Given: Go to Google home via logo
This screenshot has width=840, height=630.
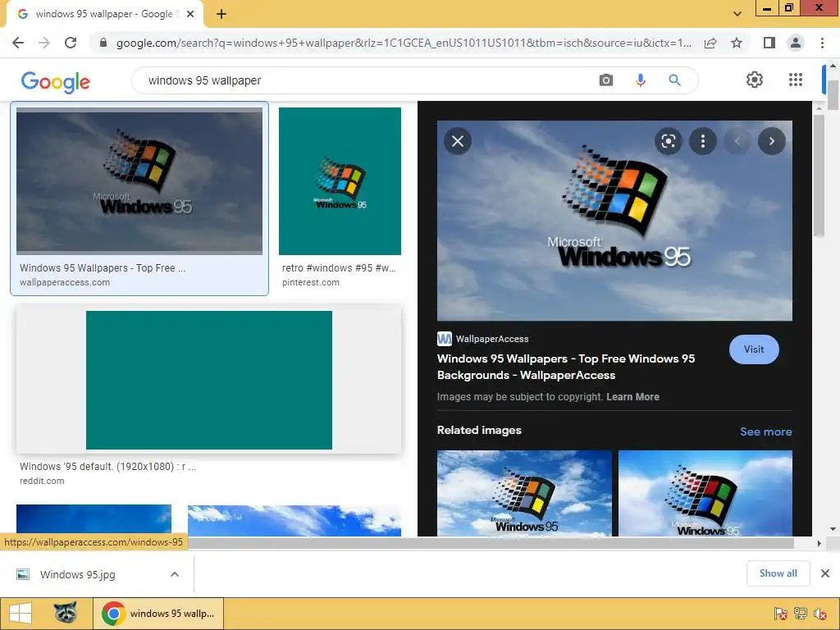Looking at the screenshot, I should point(56,81).
